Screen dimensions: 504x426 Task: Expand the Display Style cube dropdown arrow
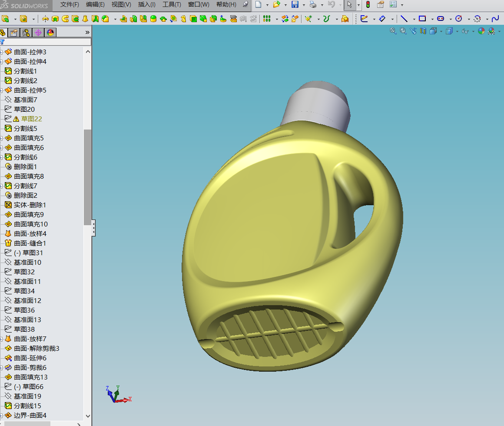coord(457,31)
